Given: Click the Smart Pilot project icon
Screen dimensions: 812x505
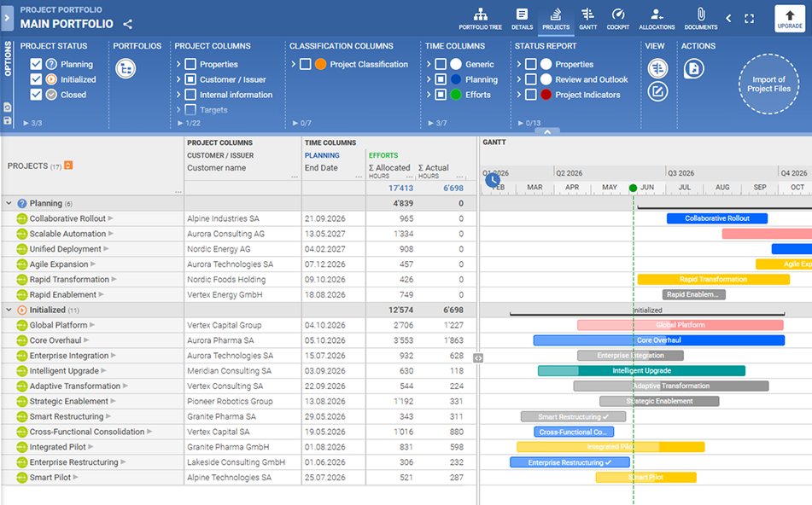Looking at the screenshot, I should [21, 477].
